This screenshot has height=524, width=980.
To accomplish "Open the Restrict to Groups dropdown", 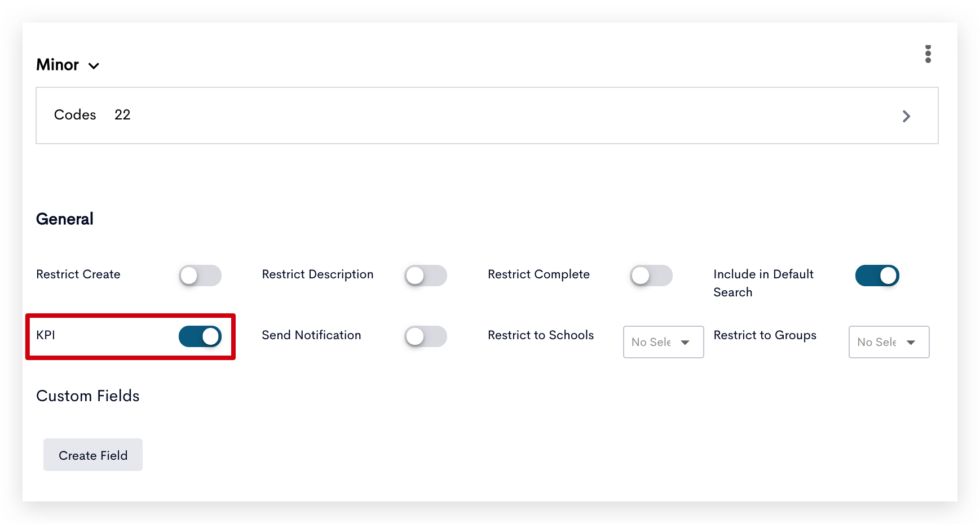I will click(x=889, y=342).
